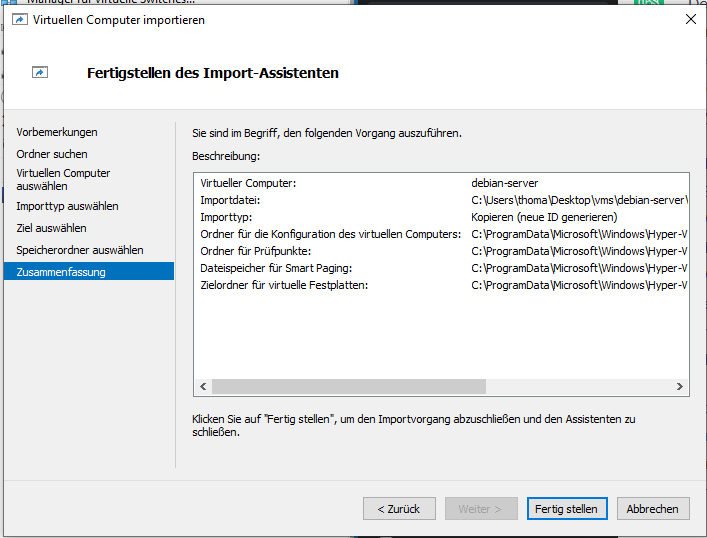Select the Smart Paging path value
707x538 pixels.
point(579,268)
